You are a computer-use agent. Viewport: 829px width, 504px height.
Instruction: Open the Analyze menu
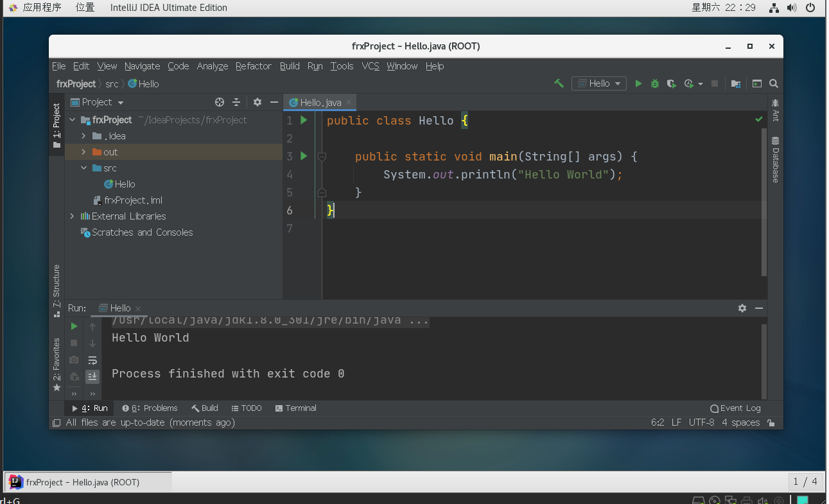click(213, 66)
